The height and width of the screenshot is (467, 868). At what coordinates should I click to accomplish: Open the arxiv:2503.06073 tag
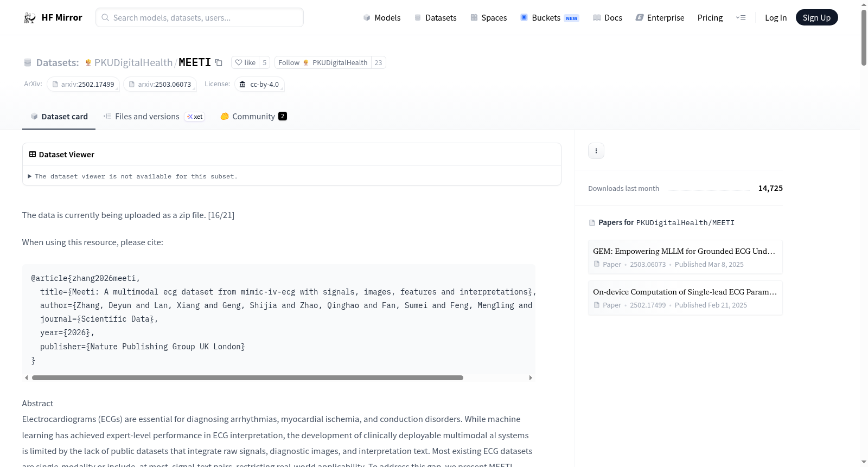tap(160, 85)
